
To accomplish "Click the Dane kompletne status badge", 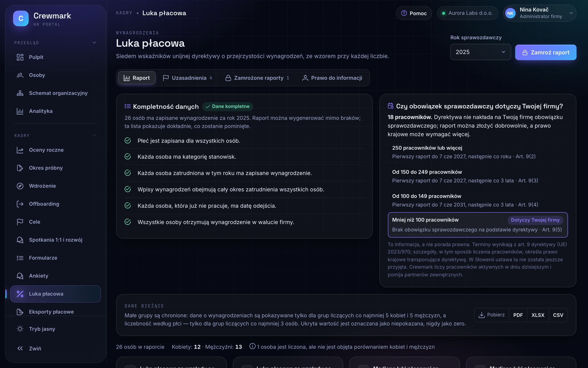I will click(x=228, y=106).
